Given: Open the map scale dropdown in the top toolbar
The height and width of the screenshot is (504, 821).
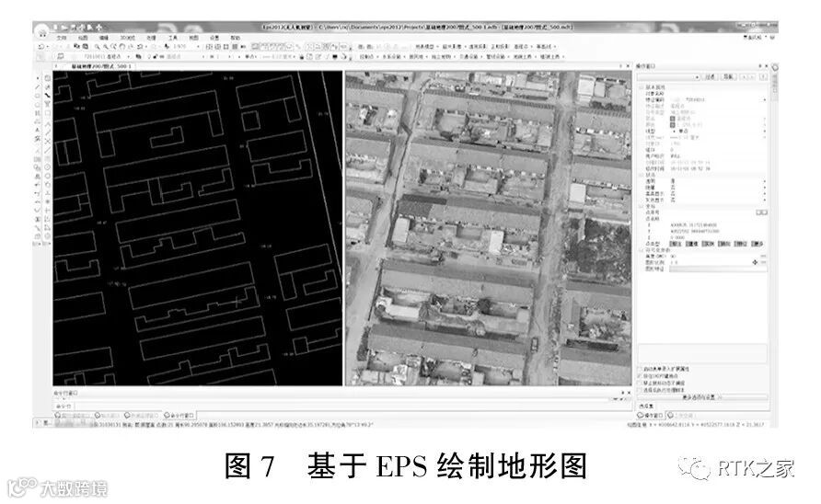Looking at the screenshot, I should [x=199, y=47].
